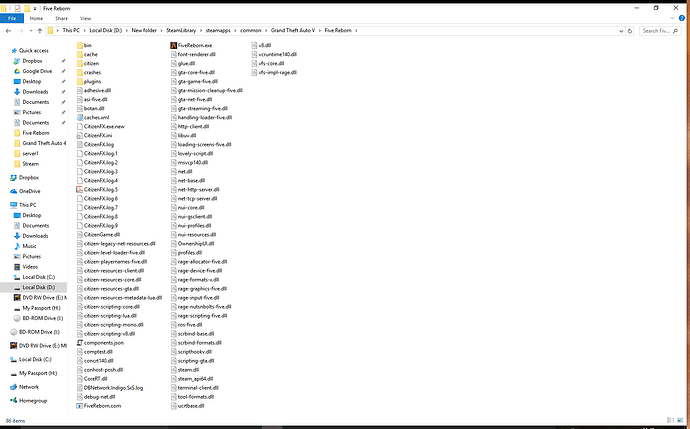Open Homegroup in navigation pane
The image size is (690, 429).
[33, 401]
